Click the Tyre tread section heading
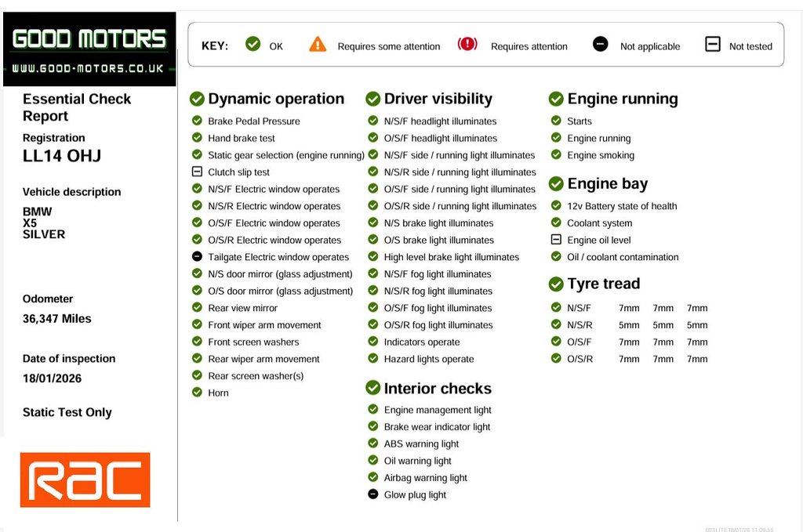Image resolution: width=803 pixels, height=532 pixels. [603, 284]
